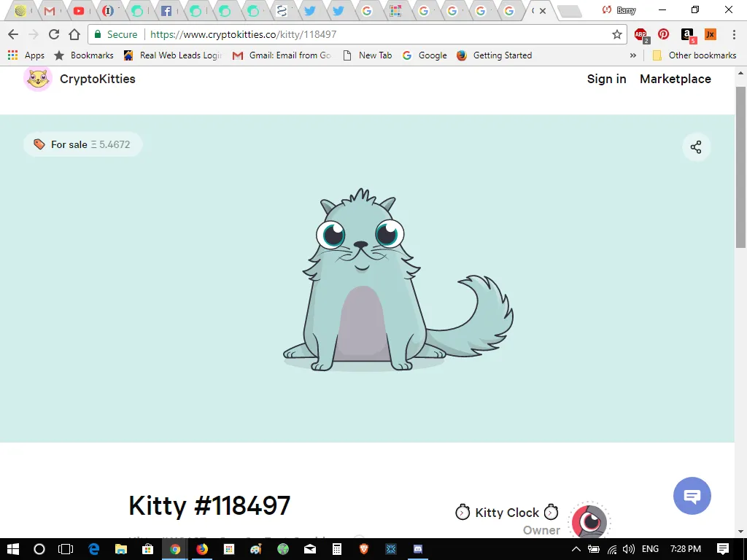Open the Marketplace page
747x560 pixels.
675,79
